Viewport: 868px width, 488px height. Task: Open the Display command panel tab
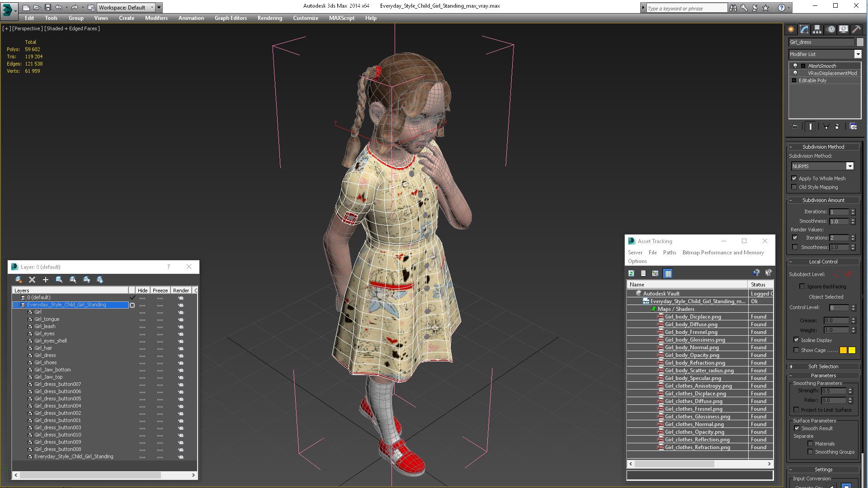[844, 29]
